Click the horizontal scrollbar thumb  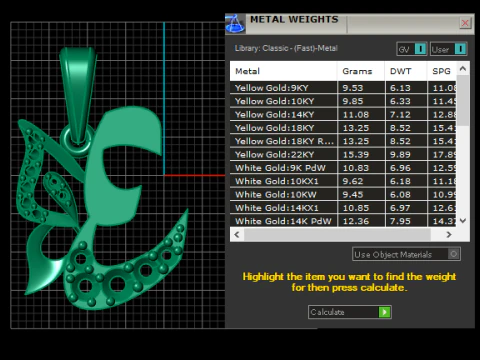tap(337, 235)
